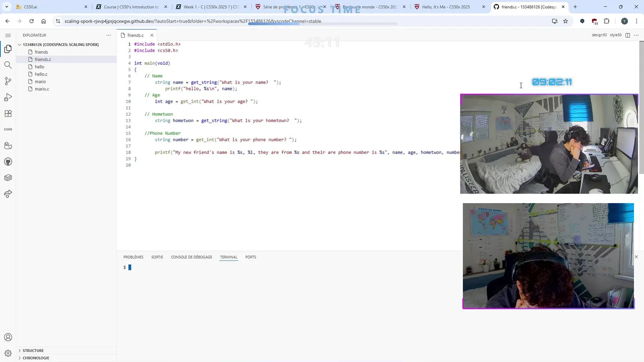Open the Search view in activity bar

click(8, 65)
